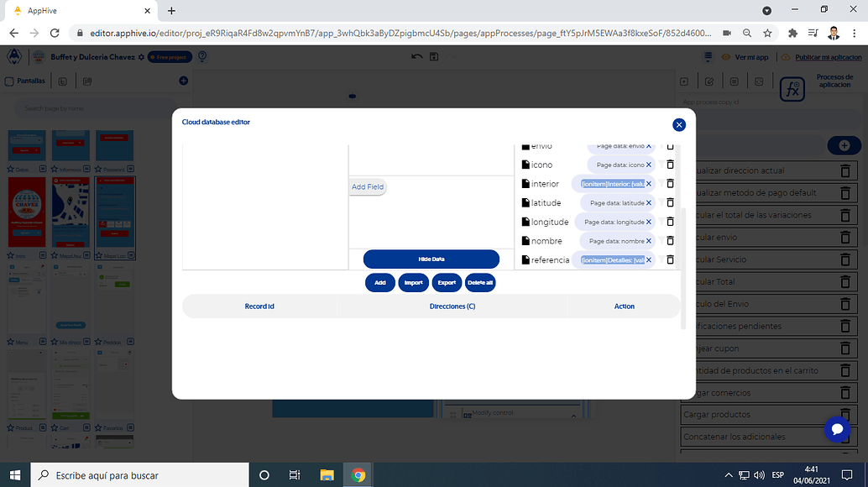Click the save disk icon in top toolbar
Screen dimensions: 868x487
pyautogui.click(x=434, y=56)
